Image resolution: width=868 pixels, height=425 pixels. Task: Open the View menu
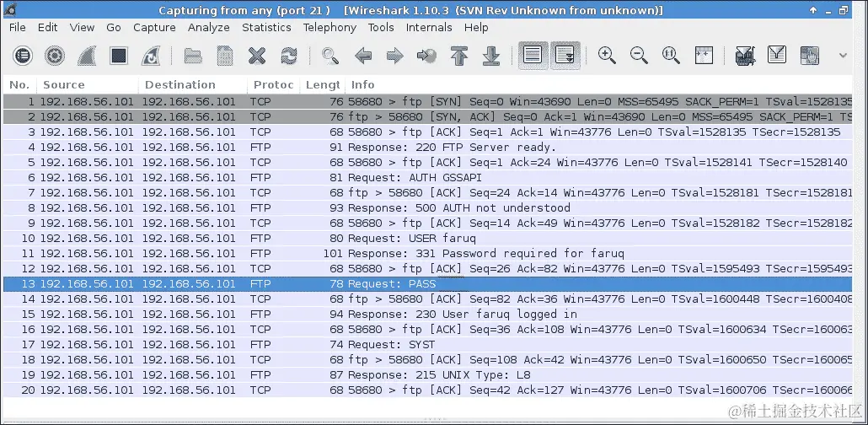[82, 27]
